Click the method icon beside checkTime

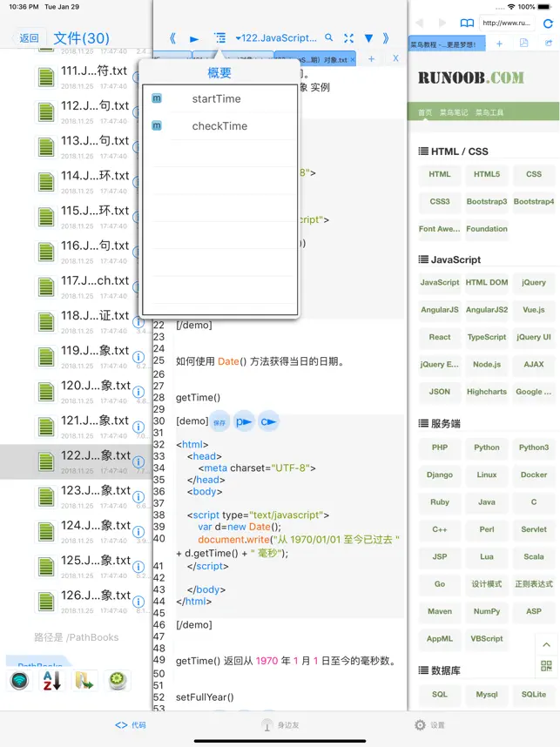[x=156, y=125]
